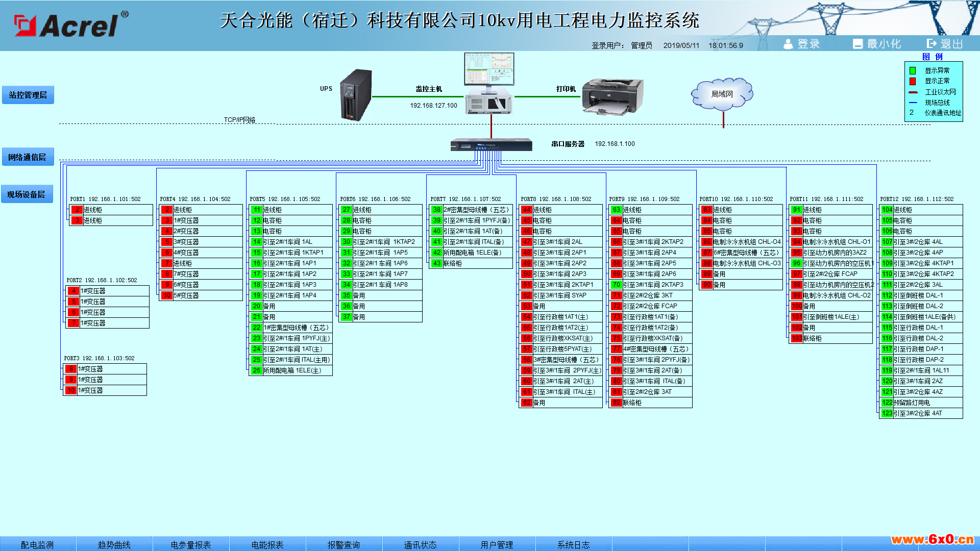Click the login user icon

[789, 44]
